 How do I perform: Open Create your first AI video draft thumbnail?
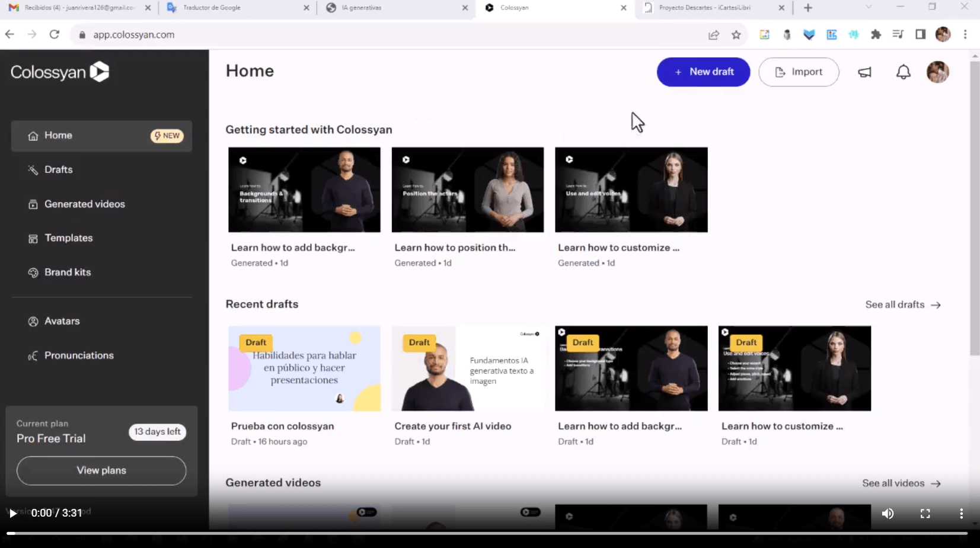pyautogui.click(x=468, y=368)
